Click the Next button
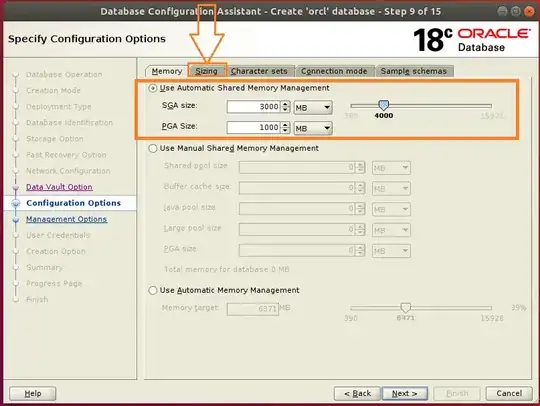Image resolution: width=540 pixels, height=406 pixels. (405, 393)
